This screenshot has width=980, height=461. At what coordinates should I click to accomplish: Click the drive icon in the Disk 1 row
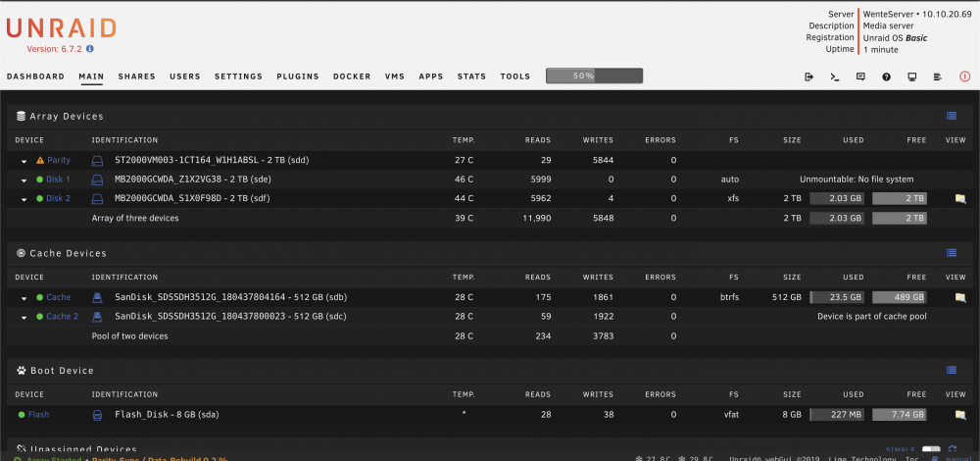click(x=97, y=180)
